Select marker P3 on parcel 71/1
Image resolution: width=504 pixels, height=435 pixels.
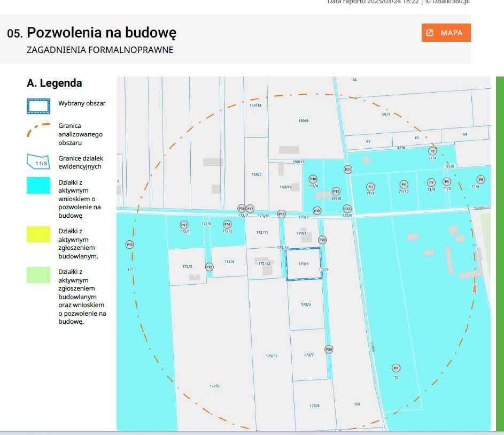[370, 186]
